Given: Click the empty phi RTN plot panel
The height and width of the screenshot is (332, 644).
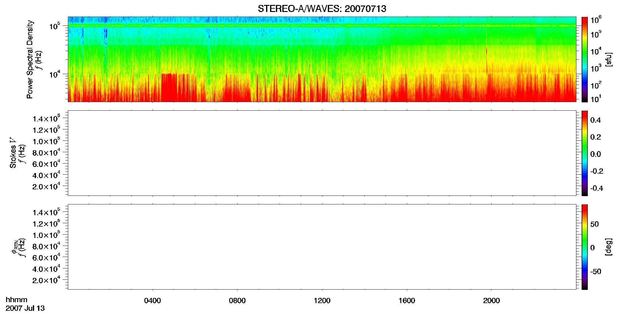Looking at the screenshot, I should tap(322, 247).
